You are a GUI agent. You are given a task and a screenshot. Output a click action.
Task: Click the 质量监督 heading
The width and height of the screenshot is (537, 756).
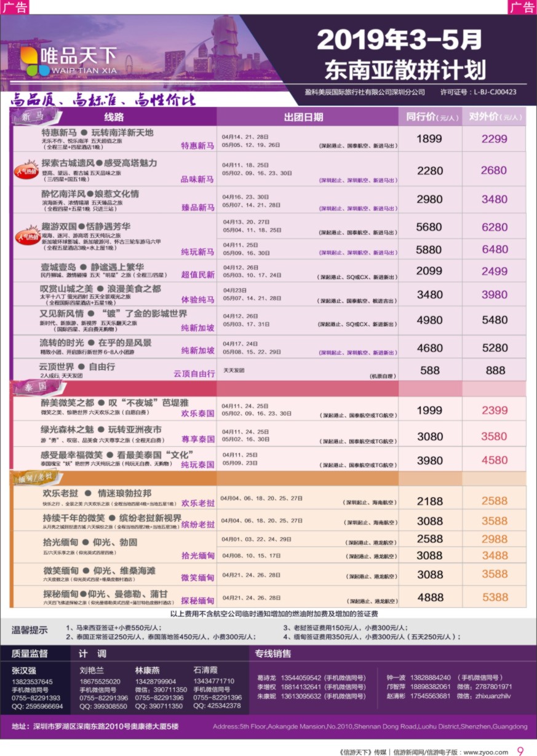pos(29,653)
